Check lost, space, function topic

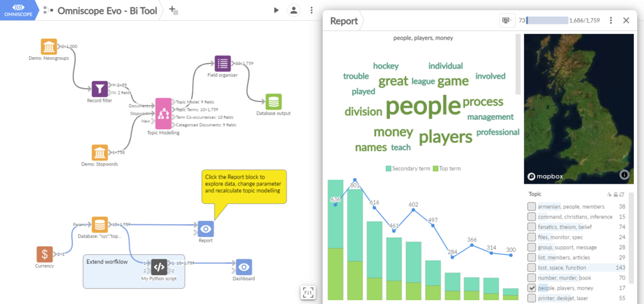tap(531, 267)
